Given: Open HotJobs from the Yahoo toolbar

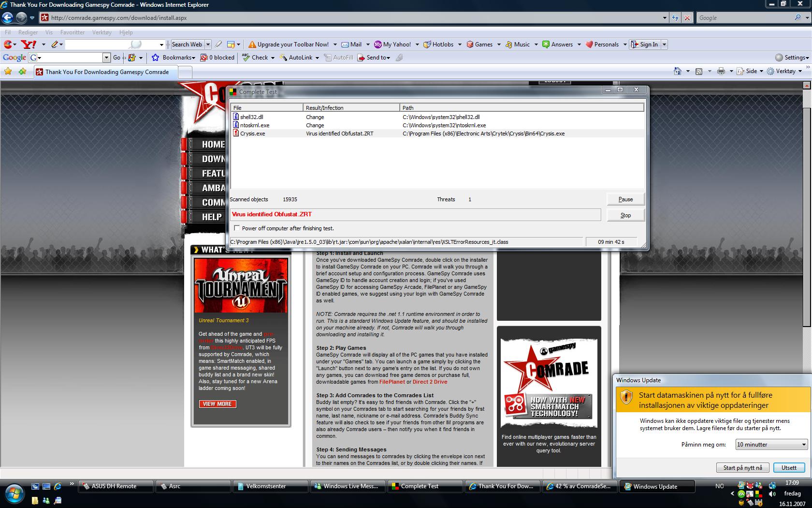Looking at the screenshot, I should (x=438, y=45).
